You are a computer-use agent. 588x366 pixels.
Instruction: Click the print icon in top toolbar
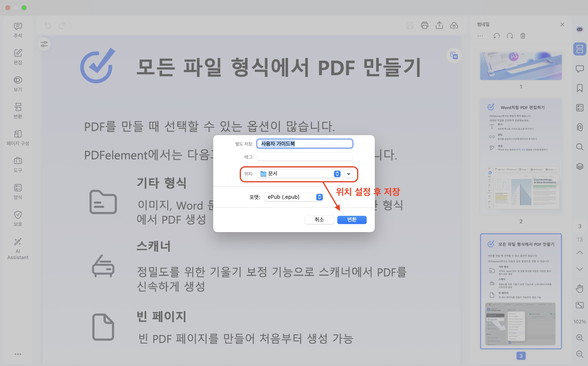[424, 26]
